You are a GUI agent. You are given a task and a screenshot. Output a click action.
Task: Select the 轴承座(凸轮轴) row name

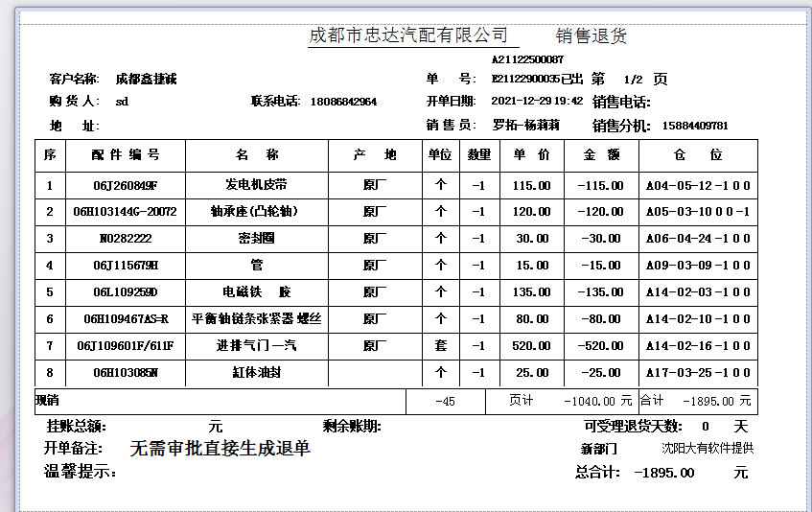(x=256, y=212)
